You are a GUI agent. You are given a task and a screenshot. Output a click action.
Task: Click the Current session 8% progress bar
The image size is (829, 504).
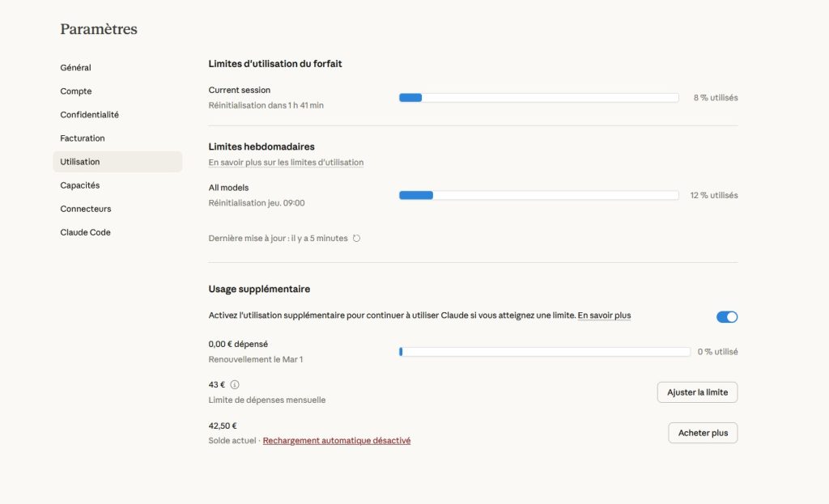[x=538, y=97]
